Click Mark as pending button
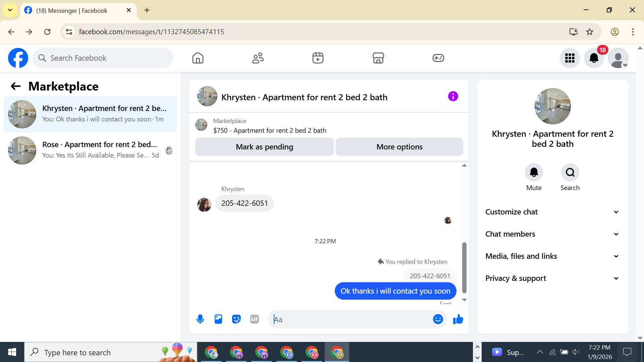This screenshot has width=644, height=362. pos(264,147)
